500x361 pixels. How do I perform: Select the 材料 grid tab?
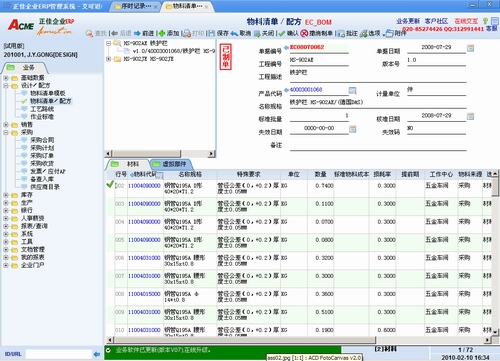point(129,164)
